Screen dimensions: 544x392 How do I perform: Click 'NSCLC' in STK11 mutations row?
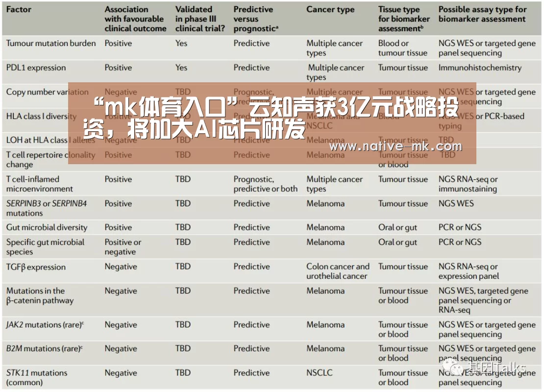[x=319, y=373]
